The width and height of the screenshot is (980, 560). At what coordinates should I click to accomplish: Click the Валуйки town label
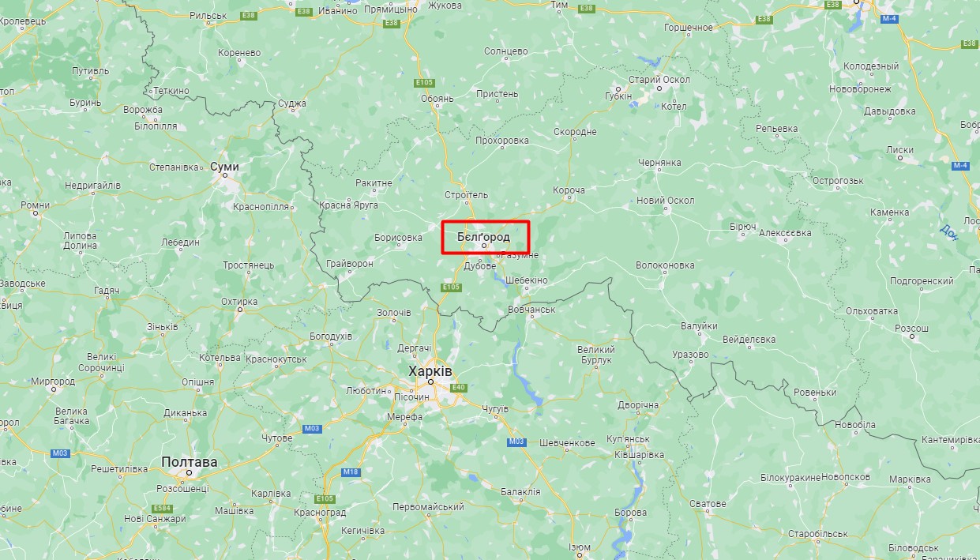(x=699, y=326)
